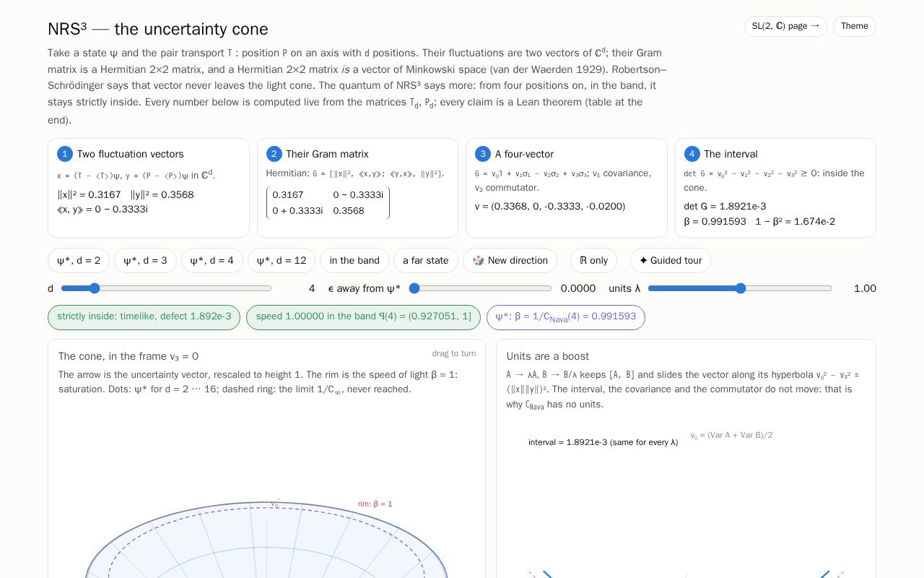
Task: Open the SL(2, ℂ) page link
Action: (785, 26)
